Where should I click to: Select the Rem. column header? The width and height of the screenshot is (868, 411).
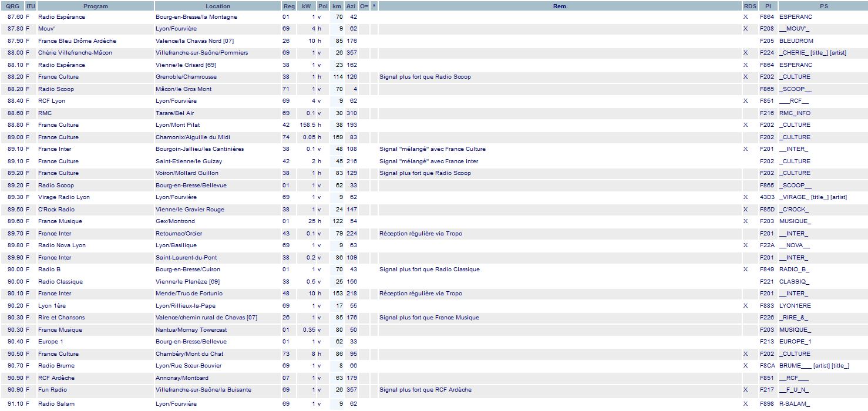(560, 6)
